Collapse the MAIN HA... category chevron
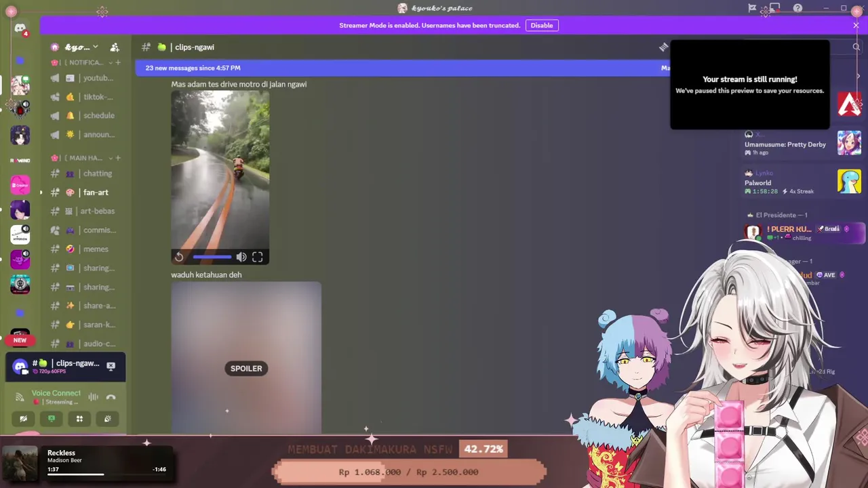 click(111, 158)
